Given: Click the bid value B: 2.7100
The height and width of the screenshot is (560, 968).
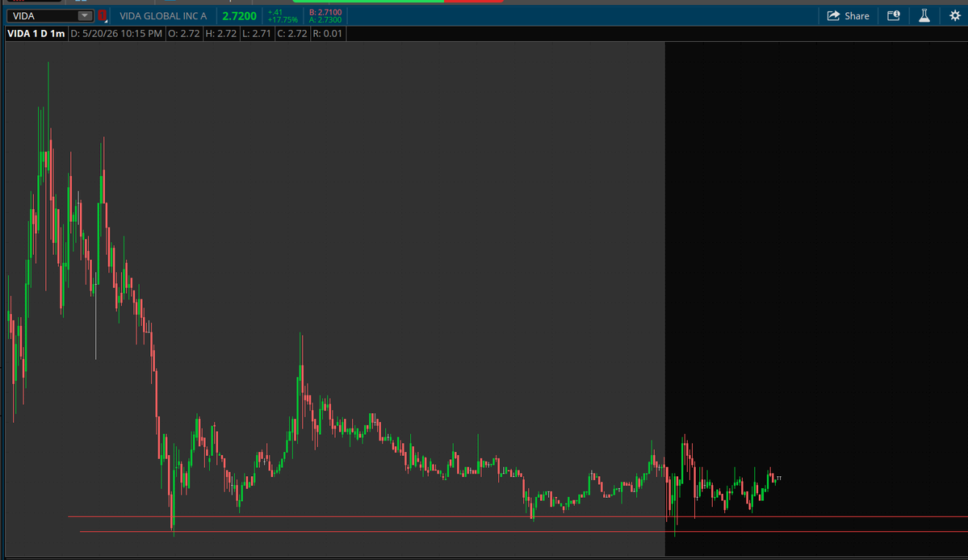Looking at the screenshot, I should click(x=325, y=12).
